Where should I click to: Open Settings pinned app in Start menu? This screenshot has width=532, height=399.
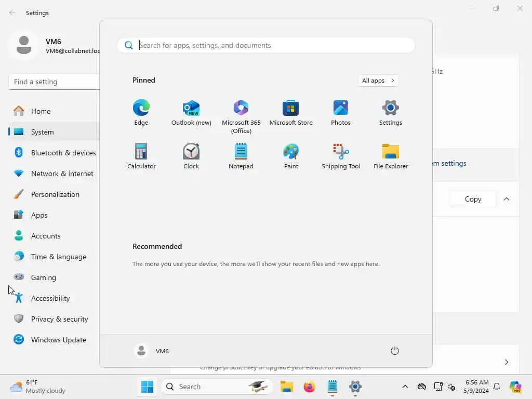click(391, 113)
